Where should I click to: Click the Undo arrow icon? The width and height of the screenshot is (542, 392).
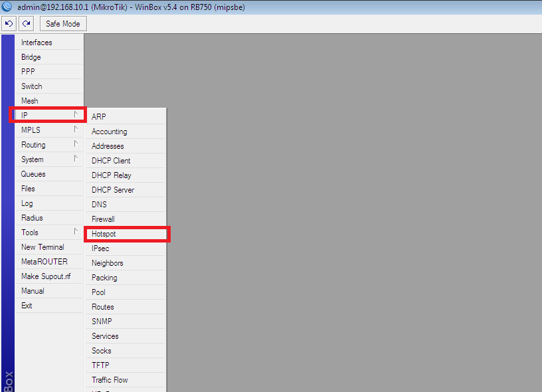9,23
